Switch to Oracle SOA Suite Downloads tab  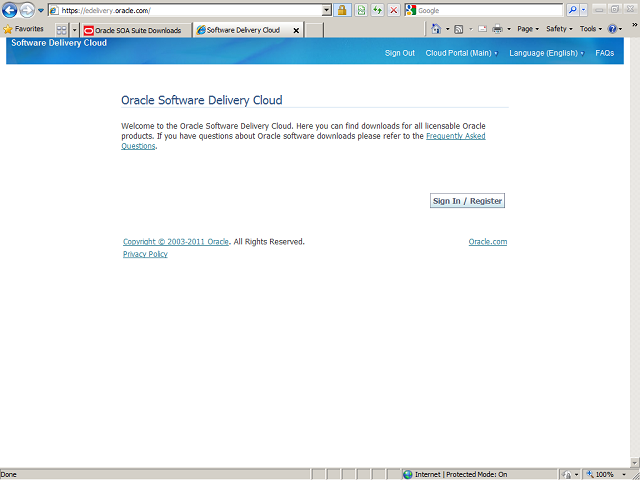(136, 31)
